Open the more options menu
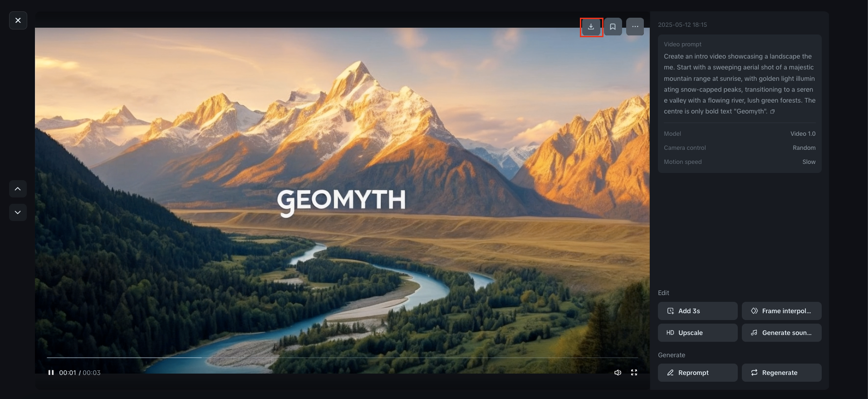The image size is (868, 399). click(635, 27)
